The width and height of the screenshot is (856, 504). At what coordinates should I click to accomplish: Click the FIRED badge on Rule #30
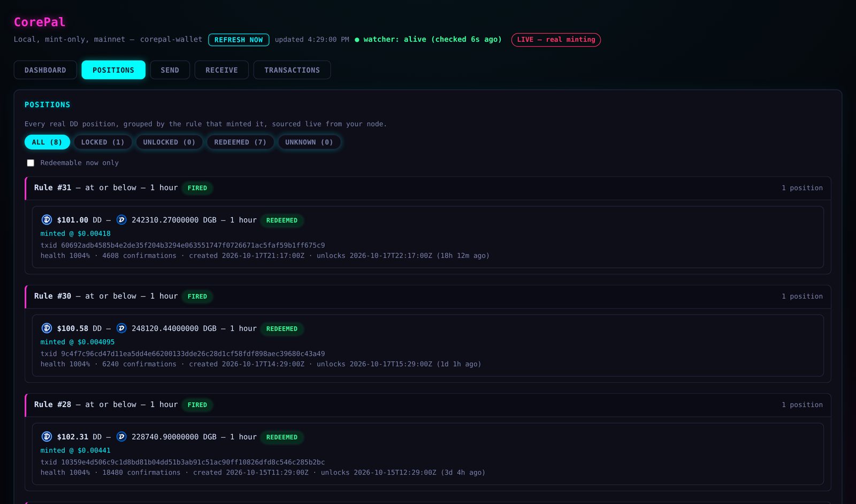coord(197,296)
